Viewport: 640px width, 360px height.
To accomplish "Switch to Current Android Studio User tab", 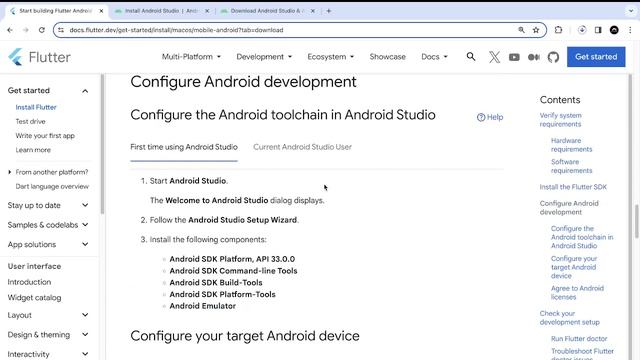I will (302, 147).
